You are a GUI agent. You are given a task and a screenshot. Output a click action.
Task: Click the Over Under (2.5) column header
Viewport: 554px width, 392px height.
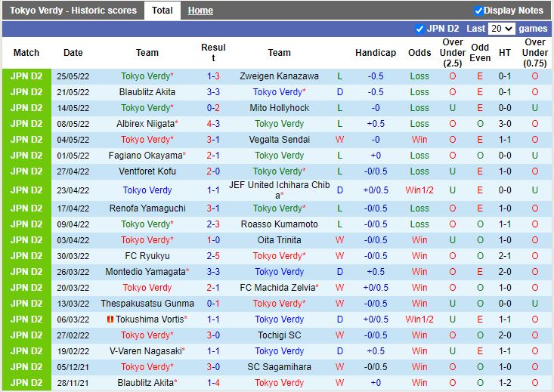tap(453, 53)
